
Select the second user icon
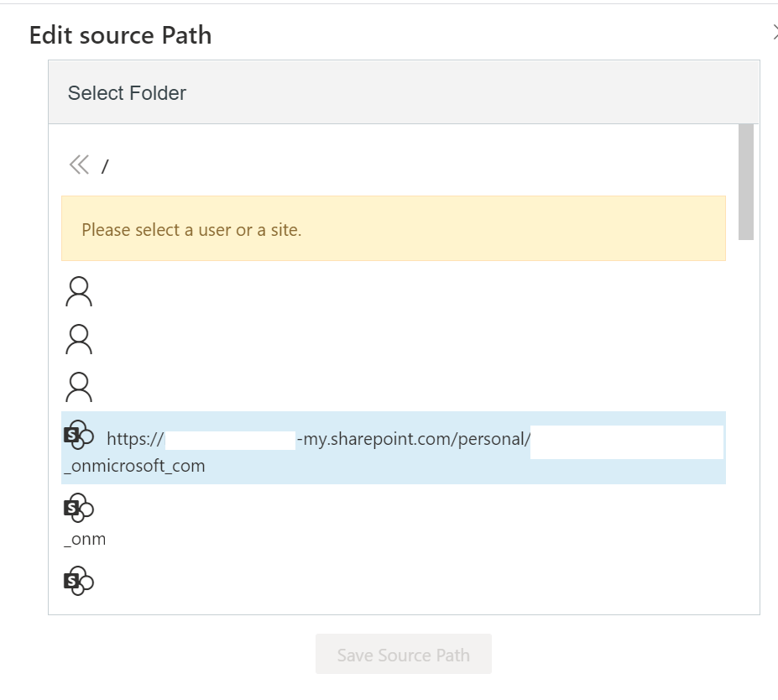(79, 339)
